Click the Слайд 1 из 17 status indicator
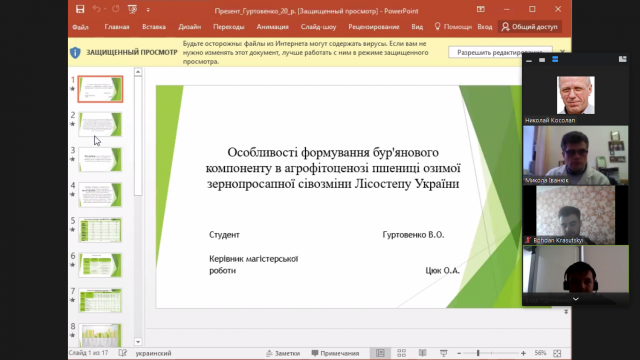640x360 pixels. (x=89, y=353)
